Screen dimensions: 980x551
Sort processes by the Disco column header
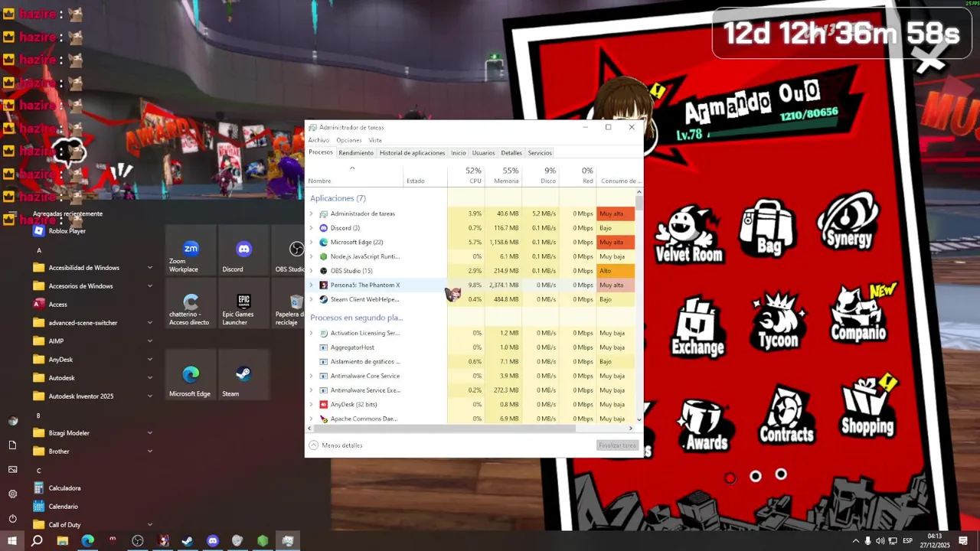tap(540, 175)
